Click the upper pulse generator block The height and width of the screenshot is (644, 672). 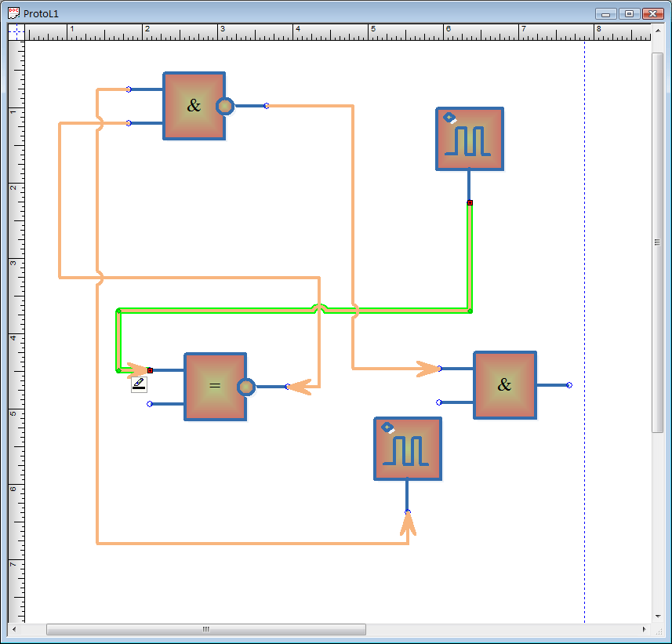(x=470, y=139)
